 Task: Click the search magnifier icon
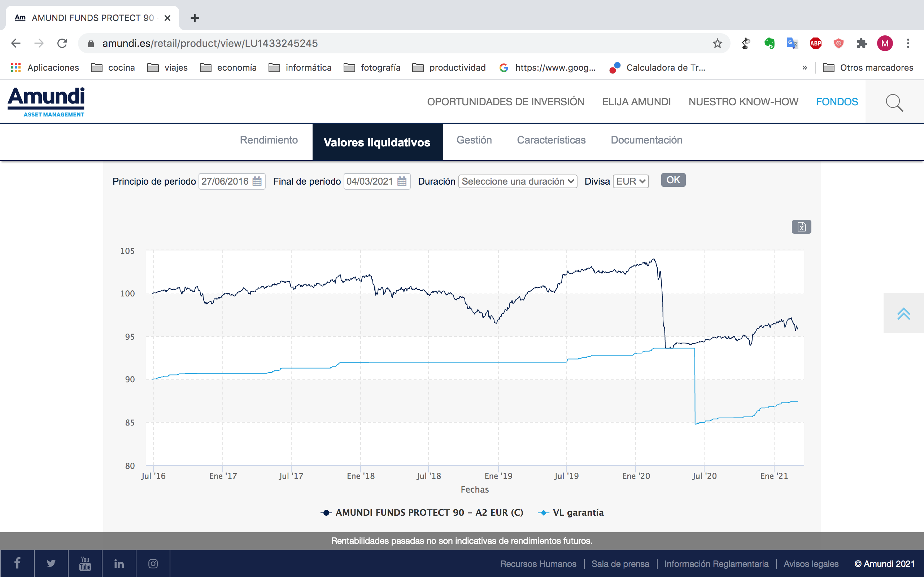[894, 102]
